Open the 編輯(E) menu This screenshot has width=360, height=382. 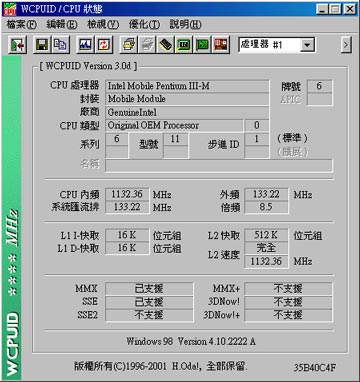(62, 24)
